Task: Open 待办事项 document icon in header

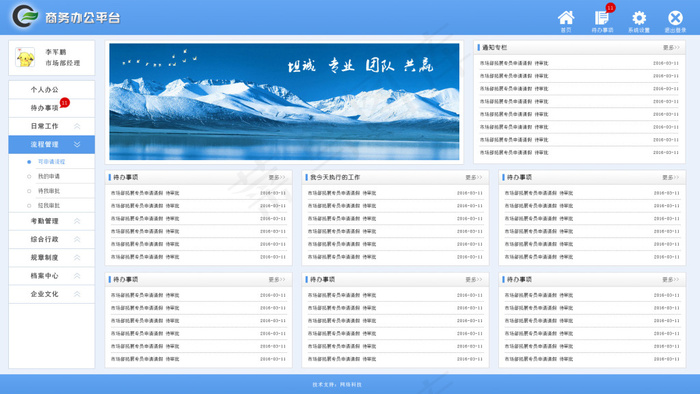Action: pos(602,18)
